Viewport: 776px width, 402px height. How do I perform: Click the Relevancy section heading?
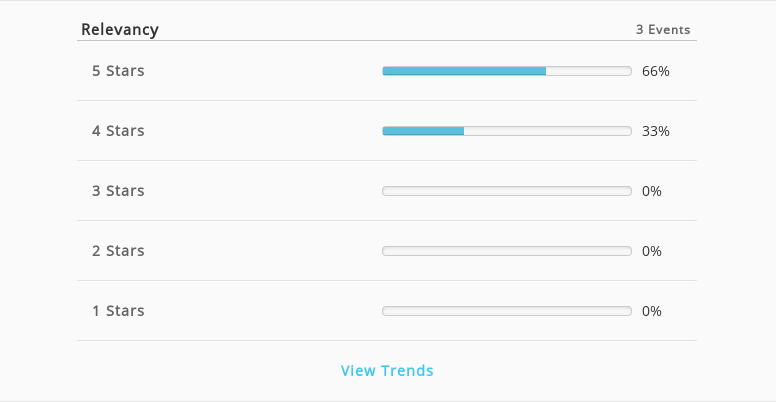(x=120, y=30)
